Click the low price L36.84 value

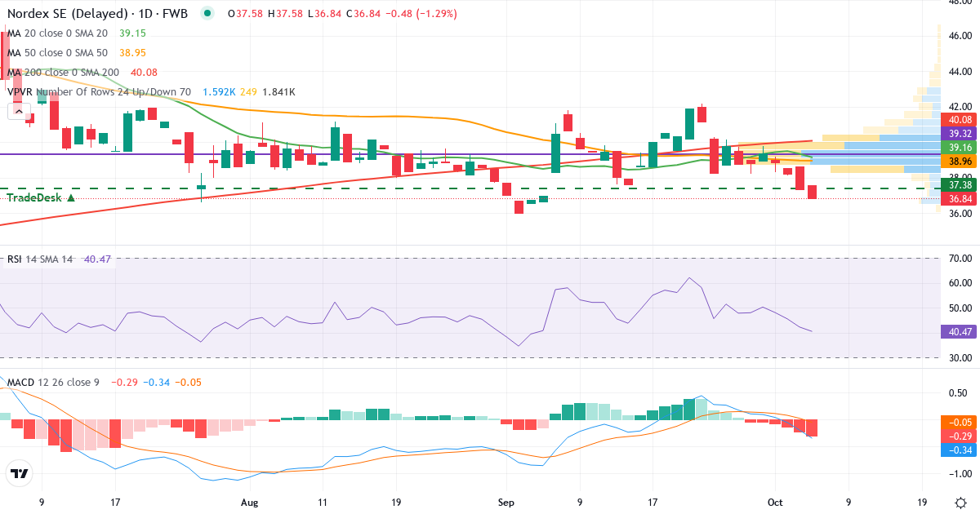[x=324, y=14]
